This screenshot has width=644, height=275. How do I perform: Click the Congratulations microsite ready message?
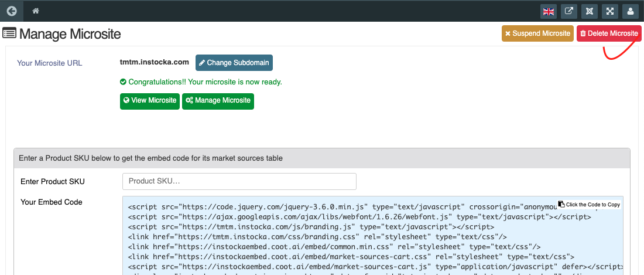click(x=201, y=82)
